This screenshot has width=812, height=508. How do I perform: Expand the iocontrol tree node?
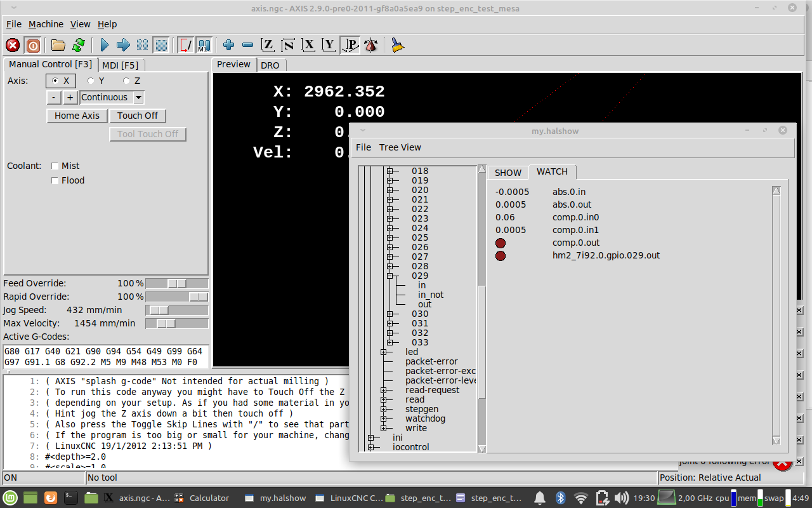click(370, 447)
